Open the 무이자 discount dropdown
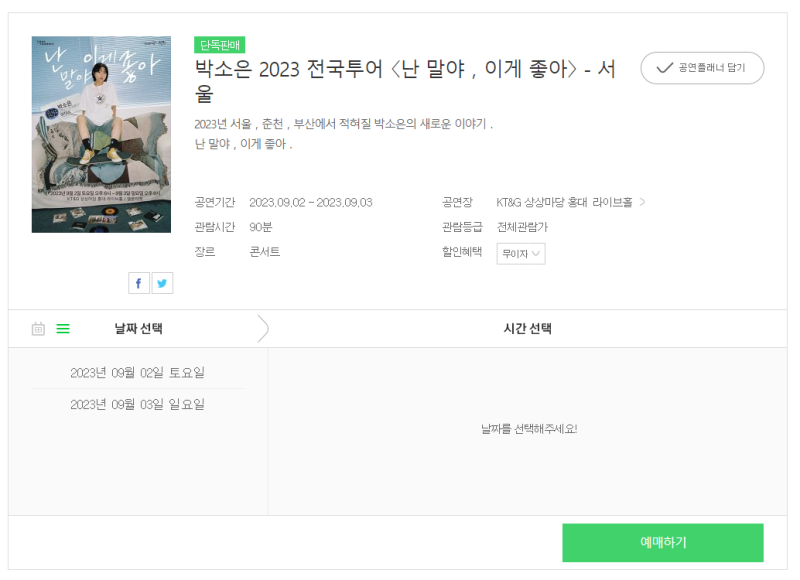Screen dimensions: 800x580 [521, 254]
